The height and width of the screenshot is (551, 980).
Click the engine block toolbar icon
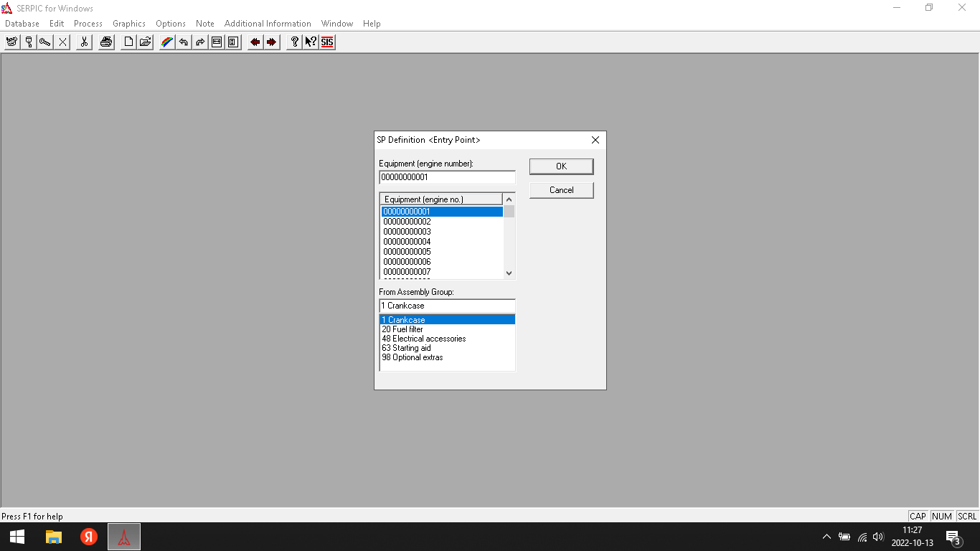pos(11,42)
